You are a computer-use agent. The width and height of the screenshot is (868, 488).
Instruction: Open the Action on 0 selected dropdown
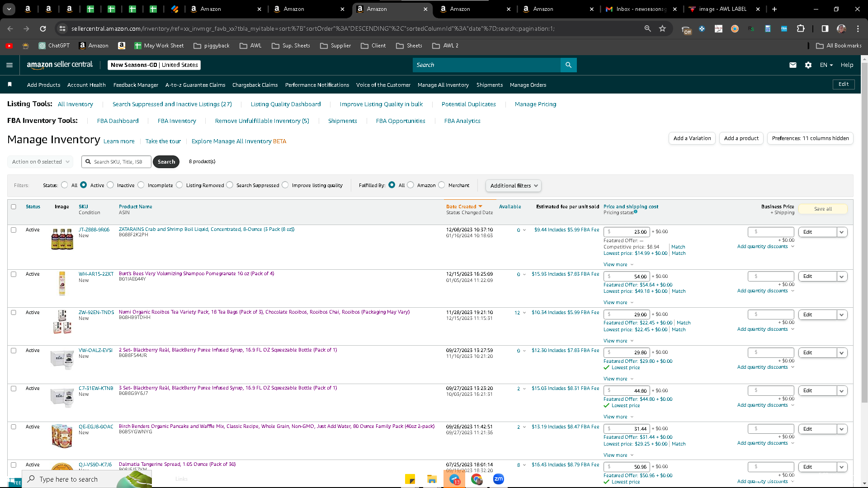[40, 162]
